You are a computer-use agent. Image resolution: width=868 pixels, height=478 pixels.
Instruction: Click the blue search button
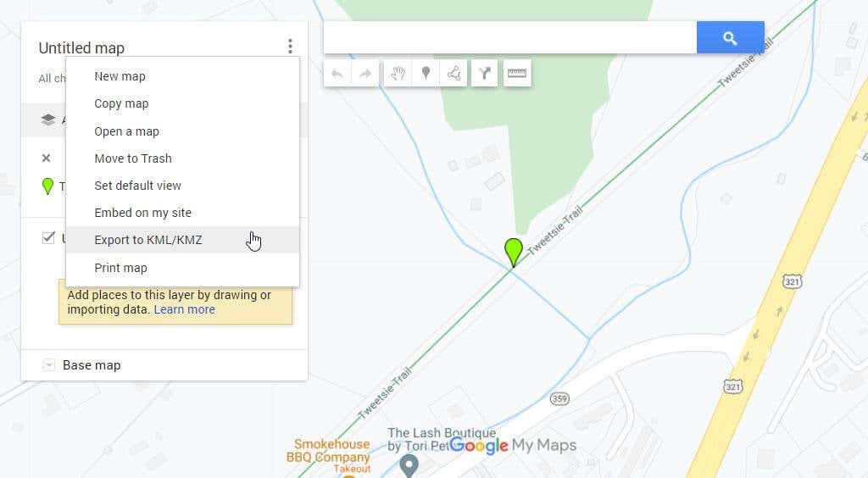coord(730,37)
